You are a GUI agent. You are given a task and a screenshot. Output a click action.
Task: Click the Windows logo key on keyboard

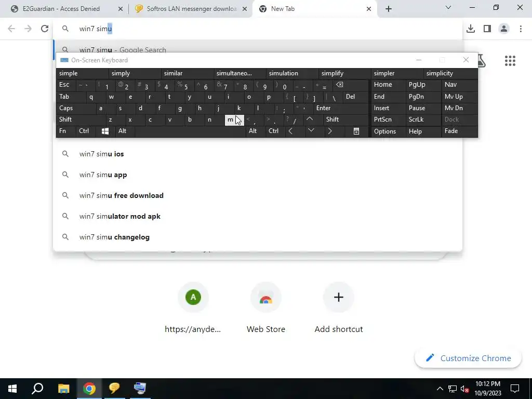pos(105,131)
